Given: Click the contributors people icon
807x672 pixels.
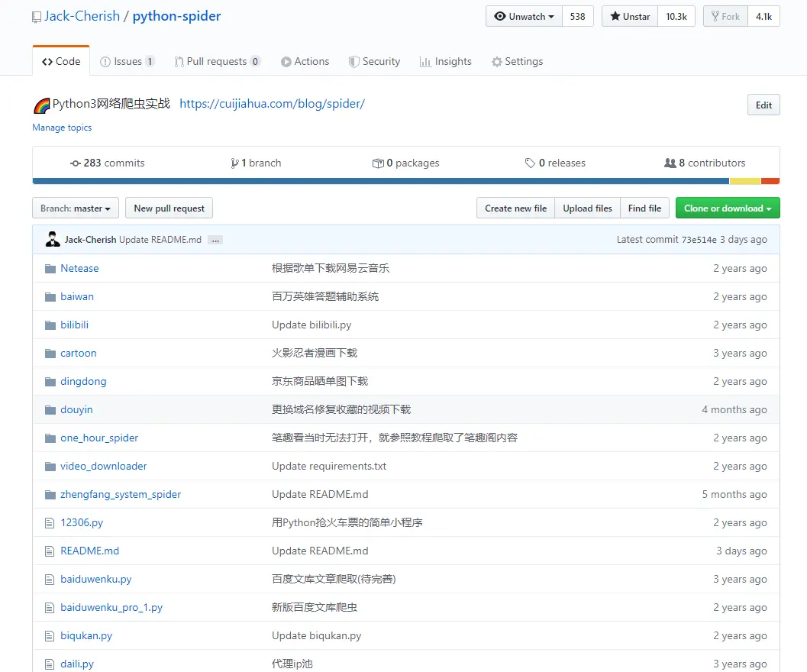Looking at the screenshot, I should [671, 163].
